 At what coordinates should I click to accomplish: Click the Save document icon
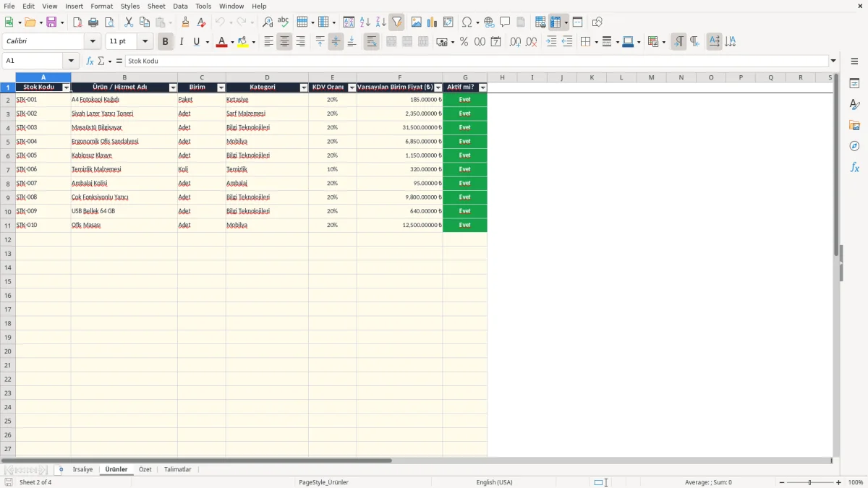(51, 22)
